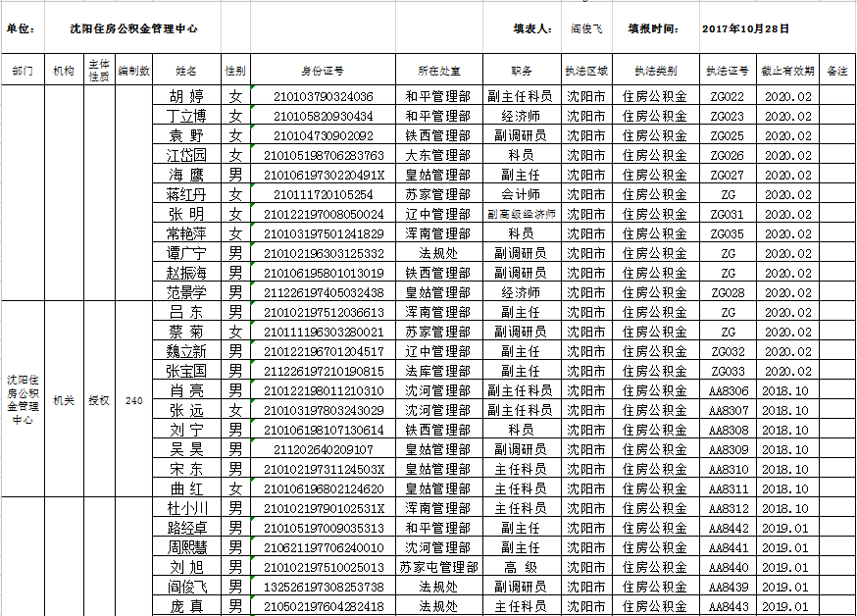Select the name cell 蒋红丹
The height and width of the screenshot is (616, 857).
click(x=186, y=194)
